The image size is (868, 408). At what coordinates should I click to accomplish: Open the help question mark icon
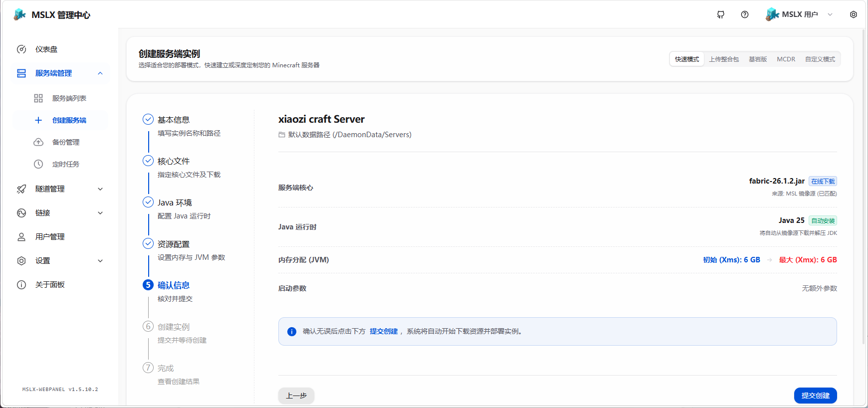(745, 14)
